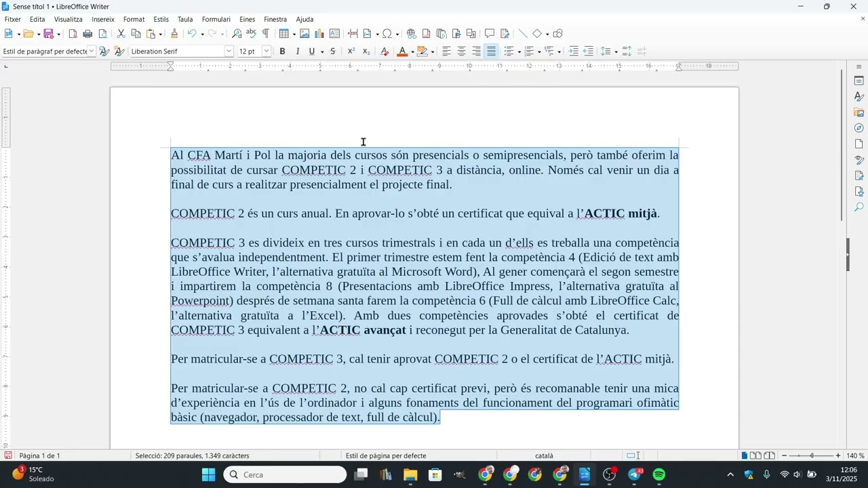Open paragraph style dropdown
Image resolution: width=868 pixels, height=488 pixels.
coord(92,52)
